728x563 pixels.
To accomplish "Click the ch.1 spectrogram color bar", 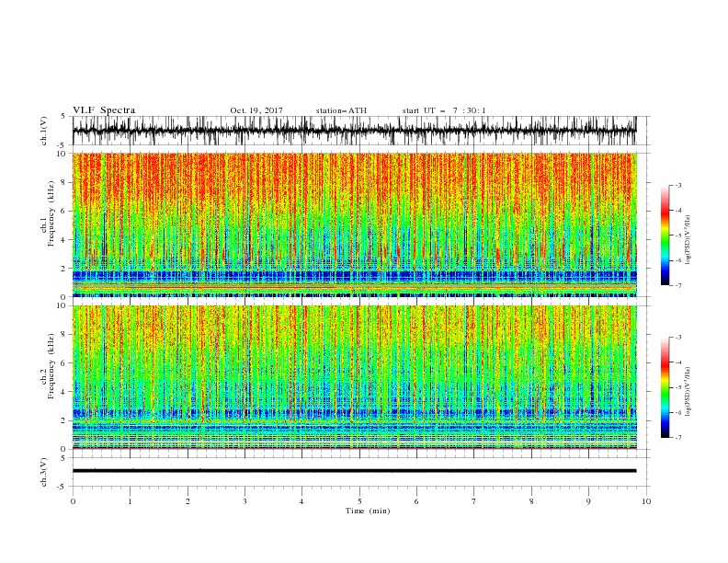I will click(665, 236).
